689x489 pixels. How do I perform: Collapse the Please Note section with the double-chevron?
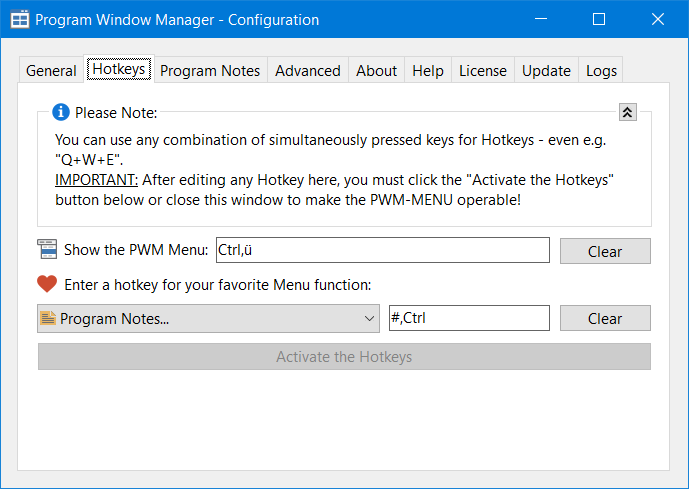[x=627, y=112]
